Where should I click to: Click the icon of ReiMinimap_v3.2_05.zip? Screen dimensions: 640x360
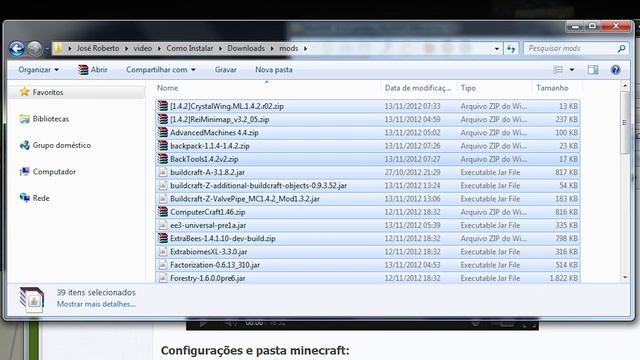click(163, 119)
